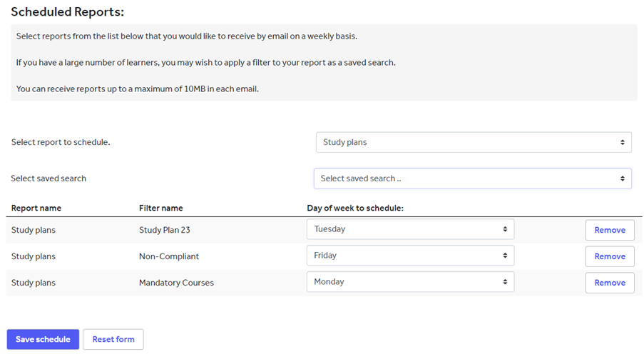Click the 10MB maximum email size note
Image resolution: width=644 pixels, height=357 pixels.
138,89
